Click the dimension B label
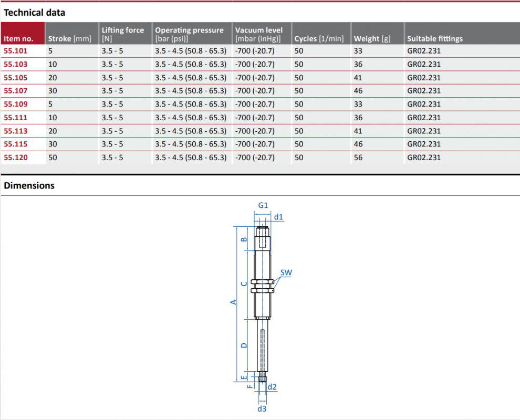The height and width of the screenshot is (420, 520). 244,239
